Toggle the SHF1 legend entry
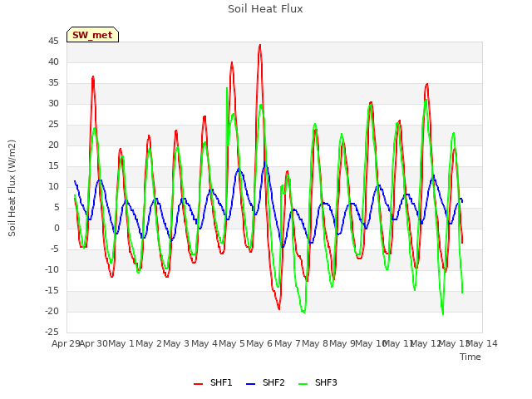 [x=213, y=382]
